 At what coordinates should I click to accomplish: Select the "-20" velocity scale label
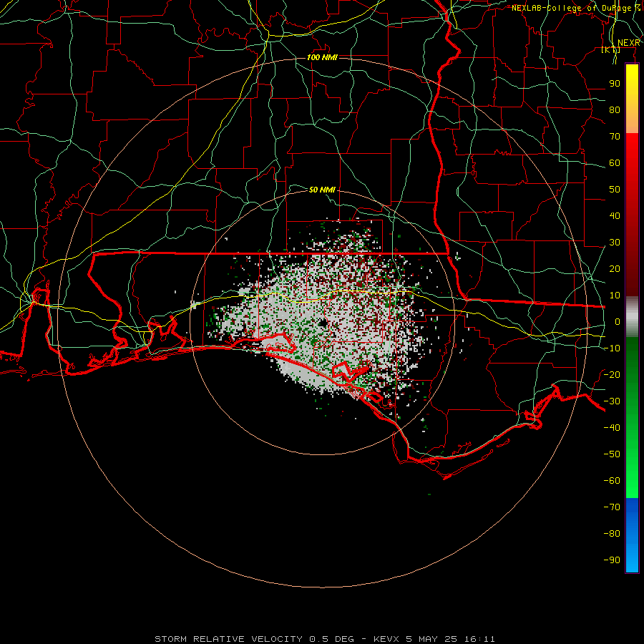[612, 374]
